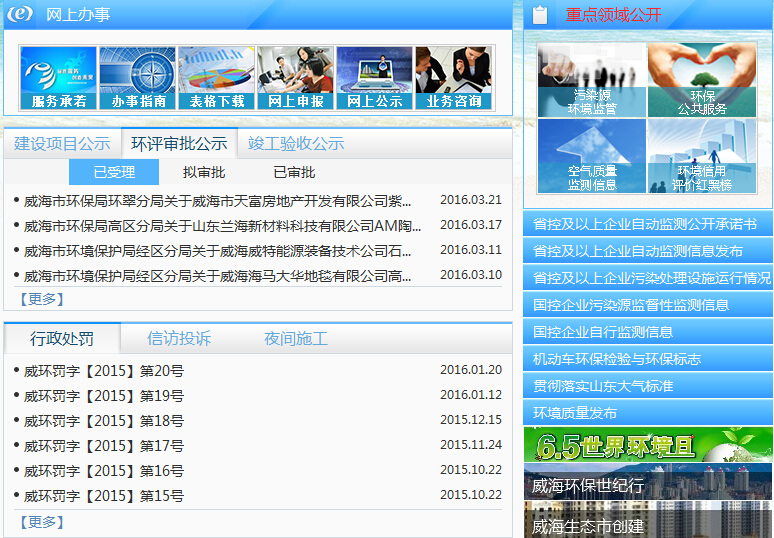Open the 服务承诺 icon tile
The image size is (774, 538).
tap(58, 78)
